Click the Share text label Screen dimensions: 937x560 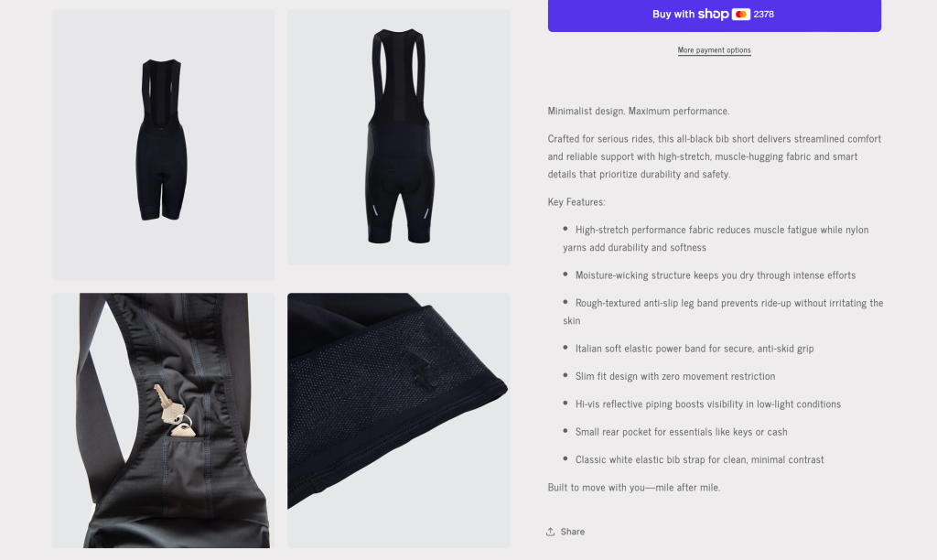coord(573,532)
